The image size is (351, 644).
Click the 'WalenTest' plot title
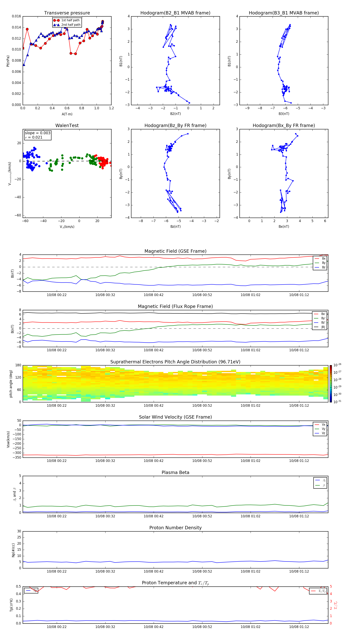pos(67,125)
